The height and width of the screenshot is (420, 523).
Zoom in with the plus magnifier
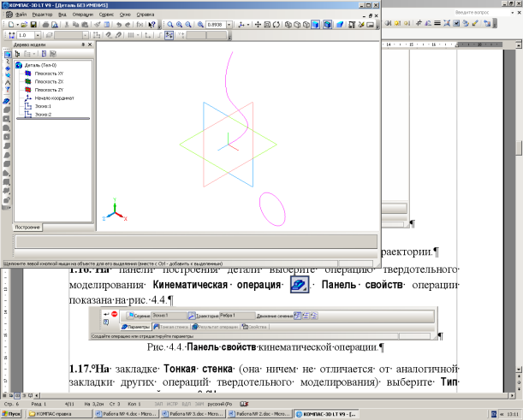click(x=180, y=25)
